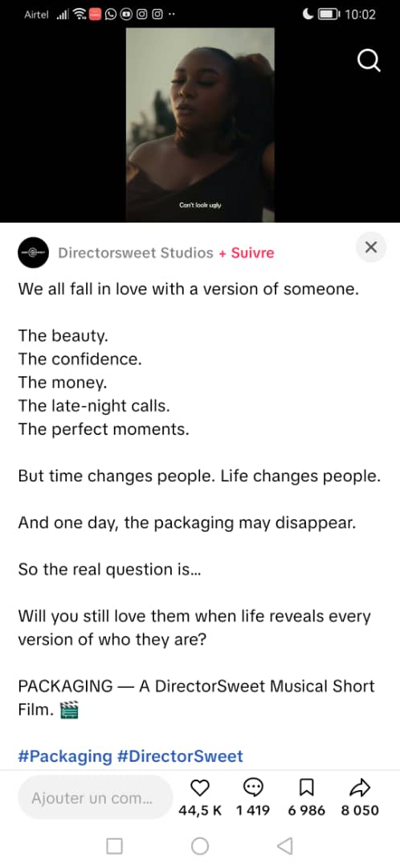Save the video with the bookmark icon
The image size is (400, 868).
tap(307, 787)
